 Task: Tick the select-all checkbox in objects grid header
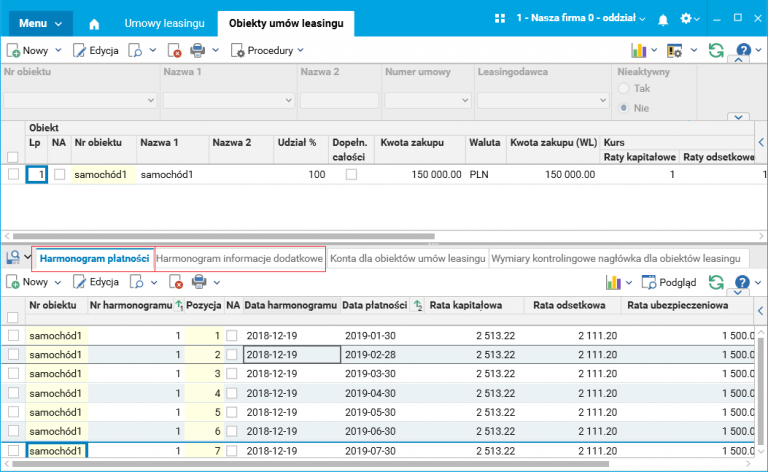(x=13, y=157)
